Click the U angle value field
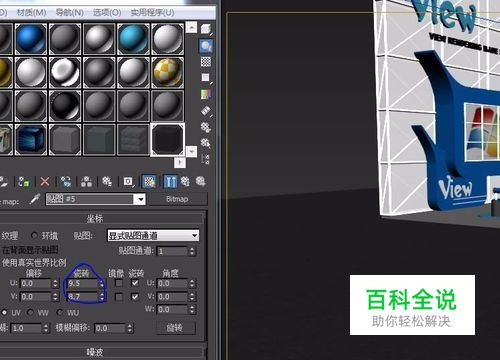Image resolution: width=500 pixels, height=360 pixels. coord(172,283)
